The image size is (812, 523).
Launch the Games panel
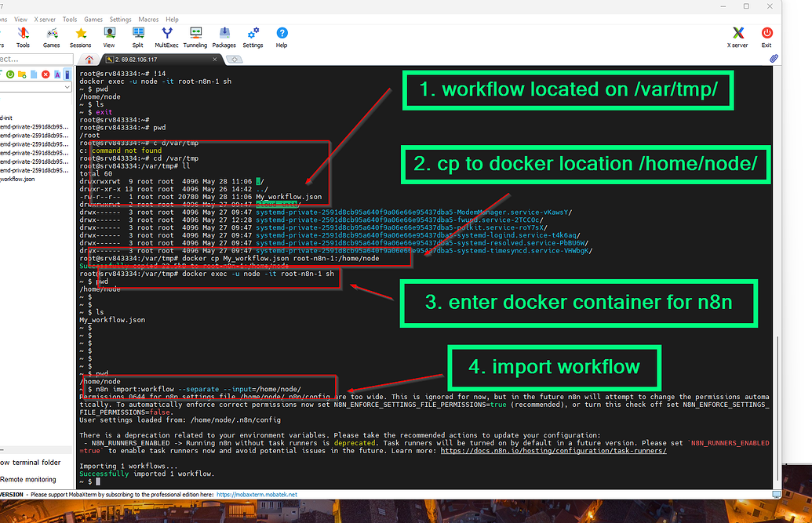pos(51,35)
